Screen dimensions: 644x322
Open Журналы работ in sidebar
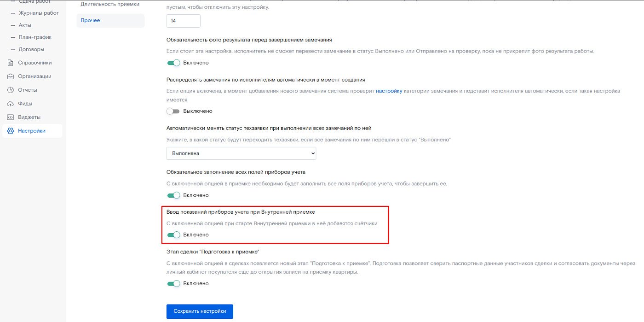coord(39,13)
